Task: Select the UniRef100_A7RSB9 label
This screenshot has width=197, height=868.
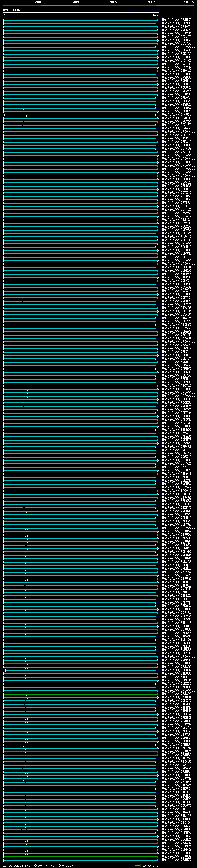Action: click(177, 538)
